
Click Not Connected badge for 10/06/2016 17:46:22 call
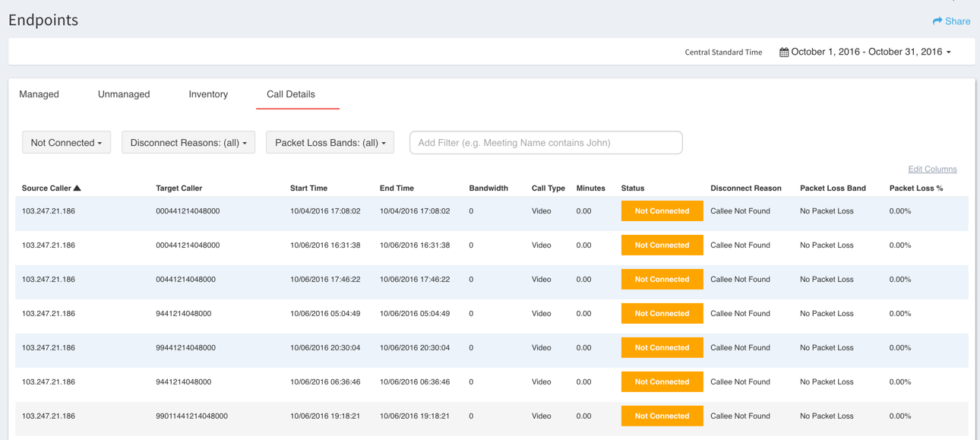662,280
